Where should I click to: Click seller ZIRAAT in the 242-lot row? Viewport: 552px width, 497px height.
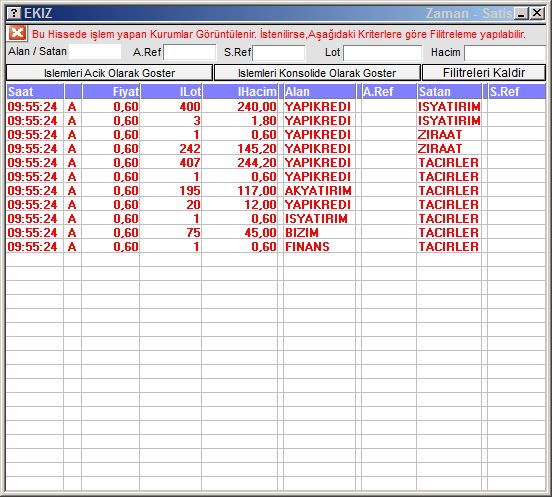tap(440, 149)
